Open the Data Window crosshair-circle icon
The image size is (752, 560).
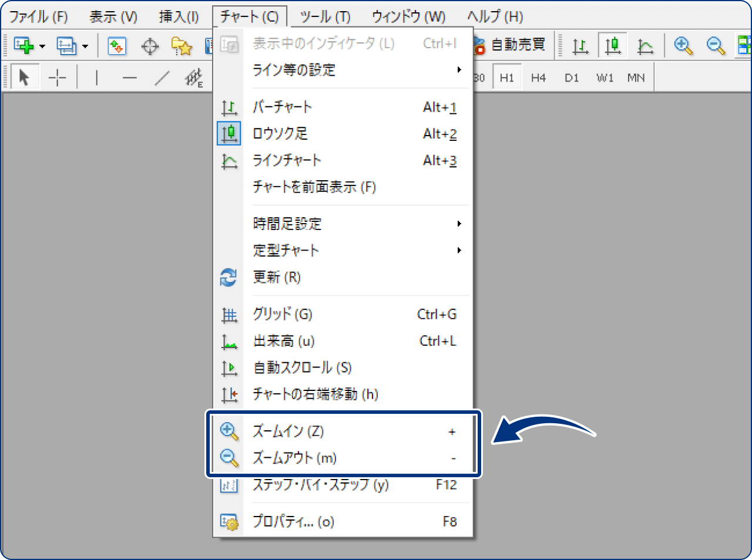pos(150,46)
